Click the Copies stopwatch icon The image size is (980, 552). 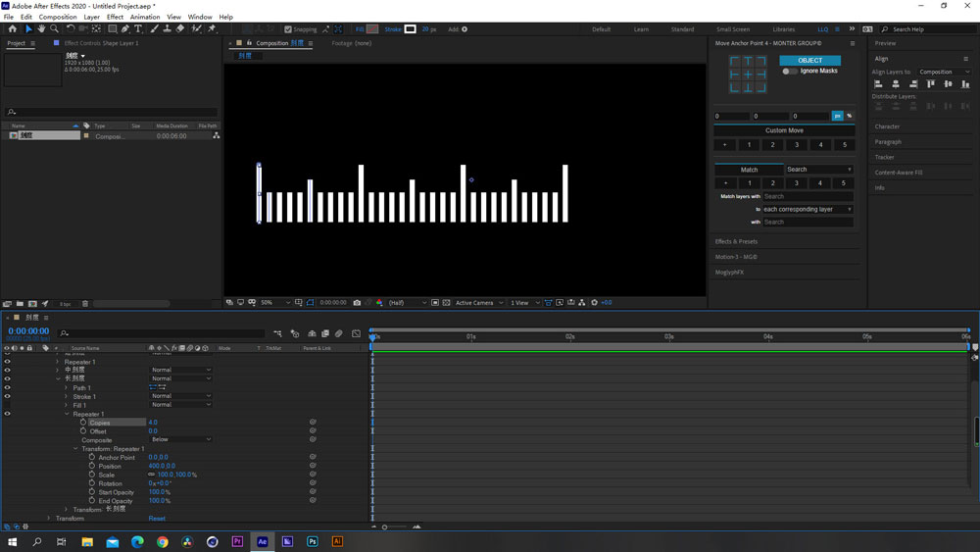pos(83,423)
